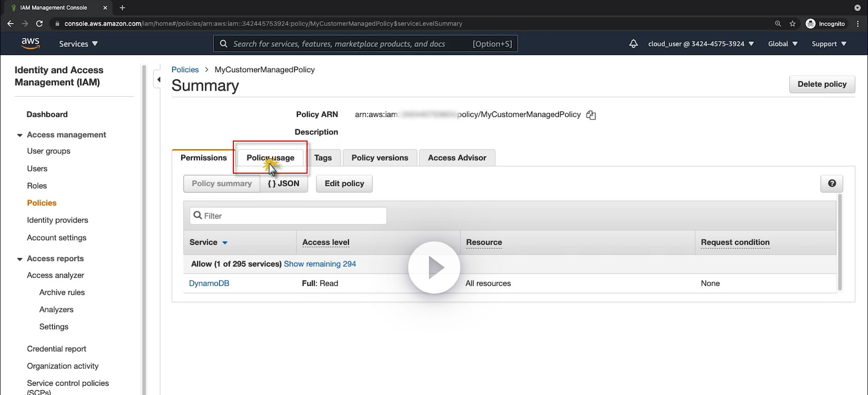Viewport: 868px width, 395px height.
Task: Switch to the Permissions tab
Action: coord(203,158)
